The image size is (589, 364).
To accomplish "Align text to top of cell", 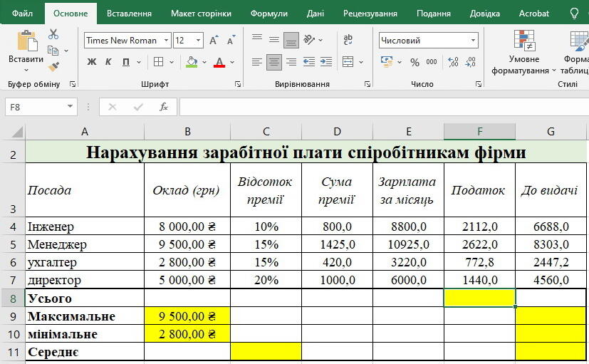I will pyautogui.click(x=257, y=38).
